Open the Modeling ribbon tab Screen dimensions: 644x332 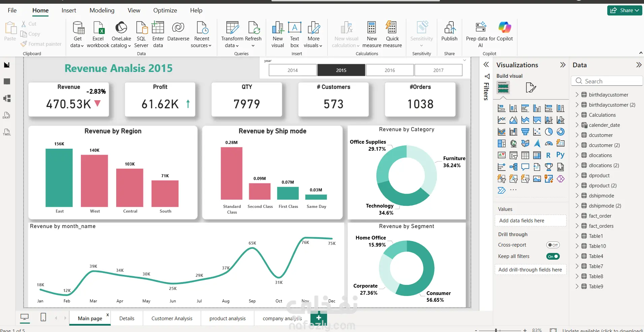tap(102, 10)
